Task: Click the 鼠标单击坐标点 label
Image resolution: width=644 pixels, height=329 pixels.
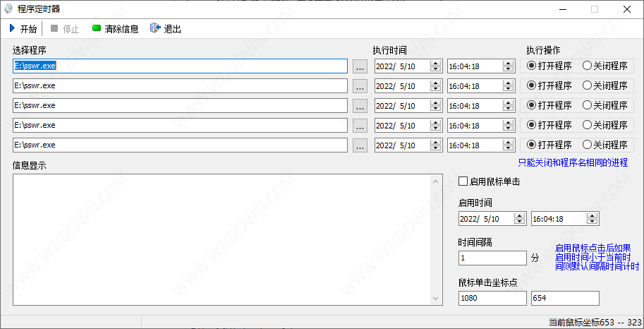Action: (487, 282)
